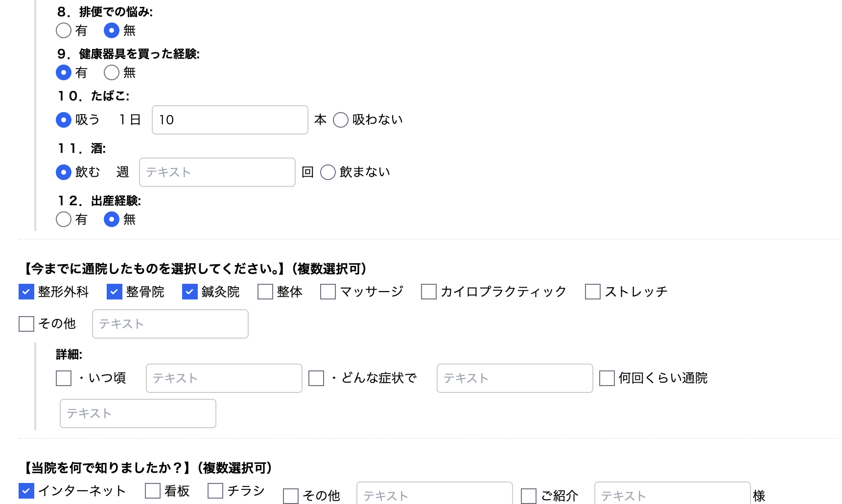Check the カイロプラクティック checkbox
Image resolution: width=842 pixels, height=504 pixels.
point(428,292)
